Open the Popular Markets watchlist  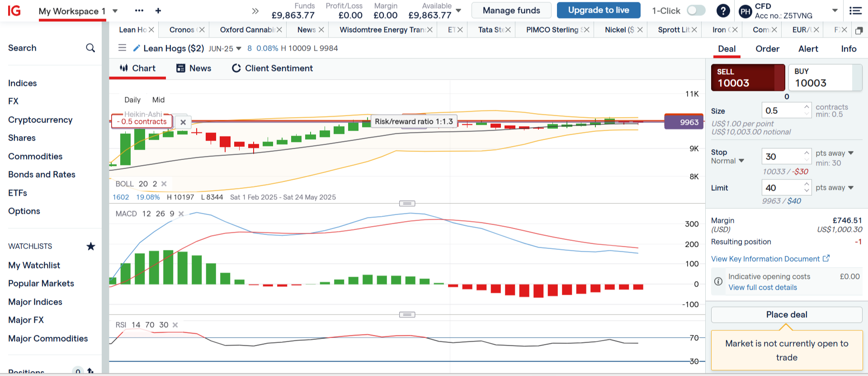[41, 283]
